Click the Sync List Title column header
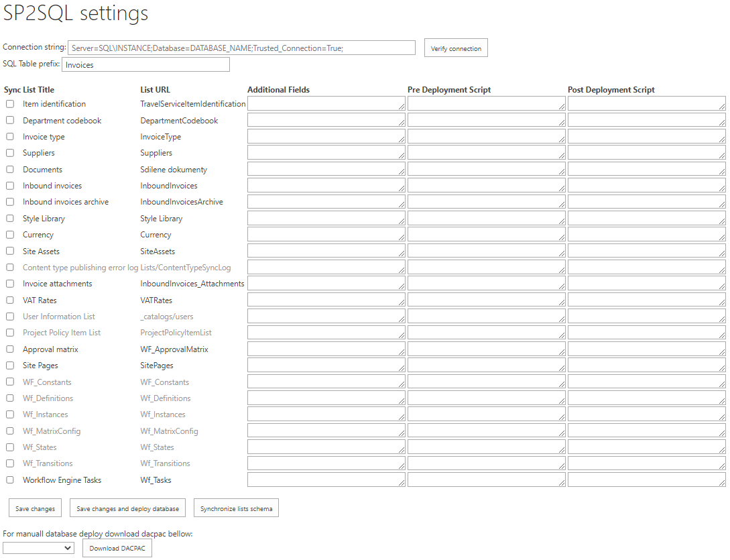Viewport: 730px width, 560px height. click(29, 90)
